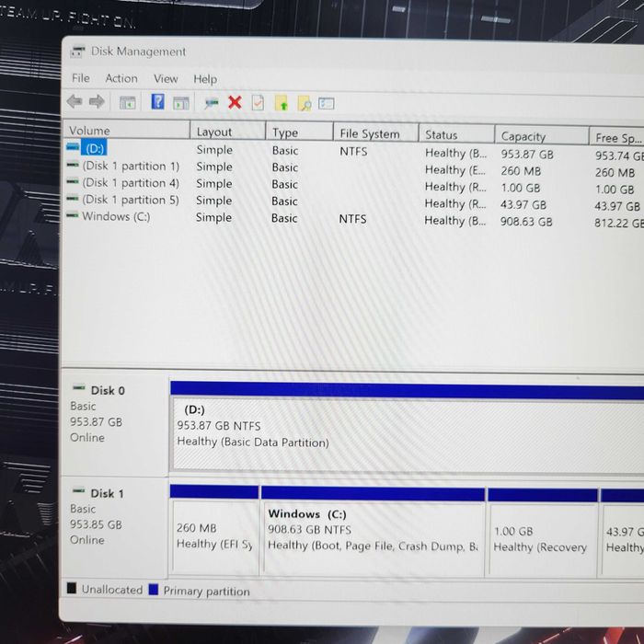Open the Help menu

coord(205,79)
